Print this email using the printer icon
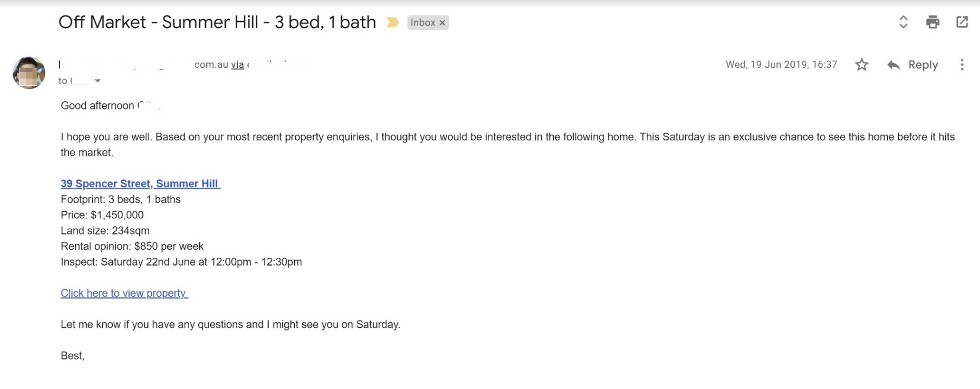 tap(932, 22)
